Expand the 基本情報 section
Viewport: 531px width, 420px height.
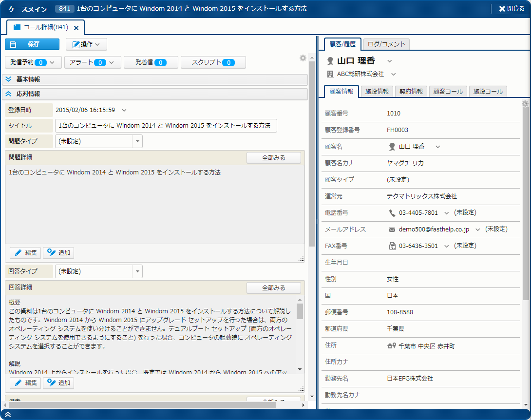(8, 79)
